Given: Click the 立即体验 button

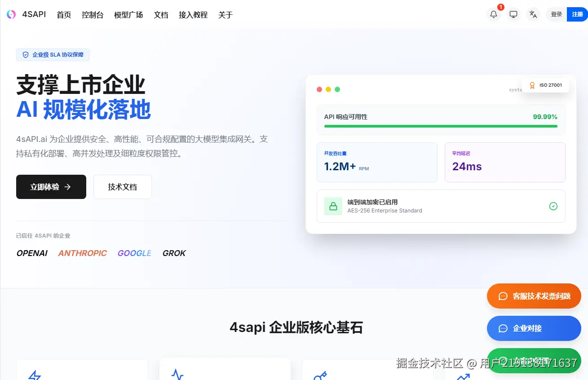Looking at the screenshot, I should pos(51,187).
